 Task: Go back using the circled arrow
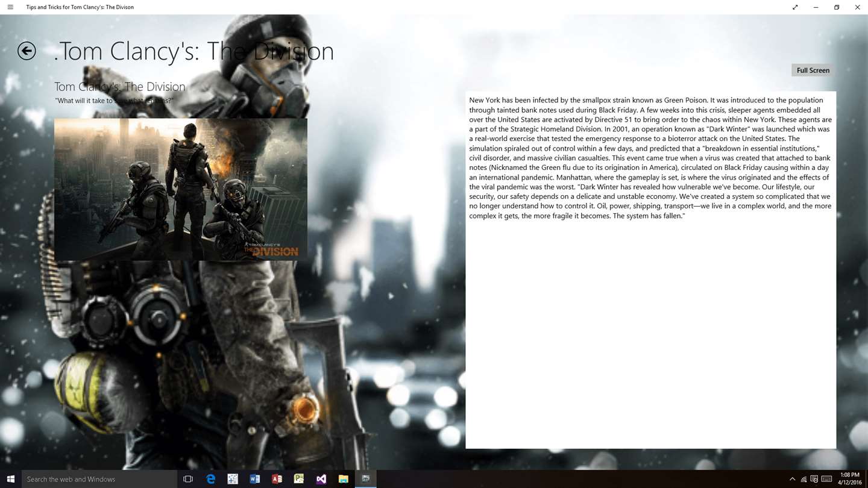click(27, 51)
